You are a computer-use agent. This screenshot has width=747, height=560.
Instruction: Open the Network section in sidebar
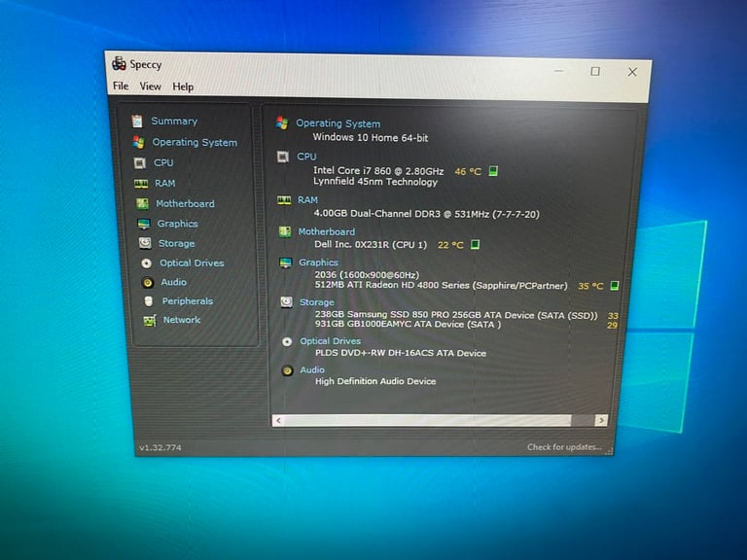click(182, 320)
